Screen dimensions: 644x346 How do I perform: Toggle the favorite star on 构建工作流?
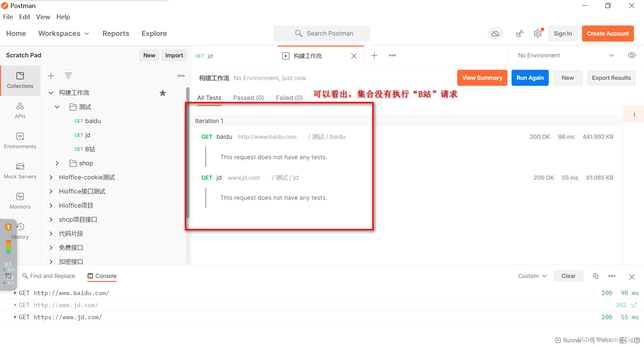(x=163, y=93)
